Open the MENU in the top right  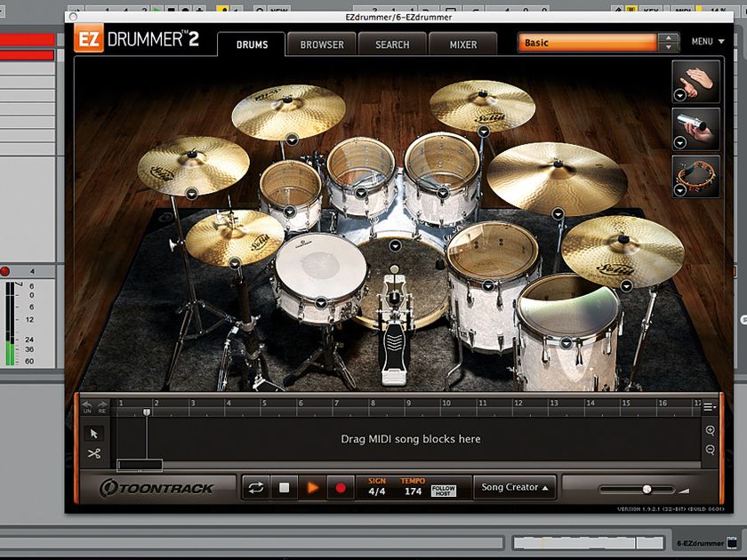(706, 41)
